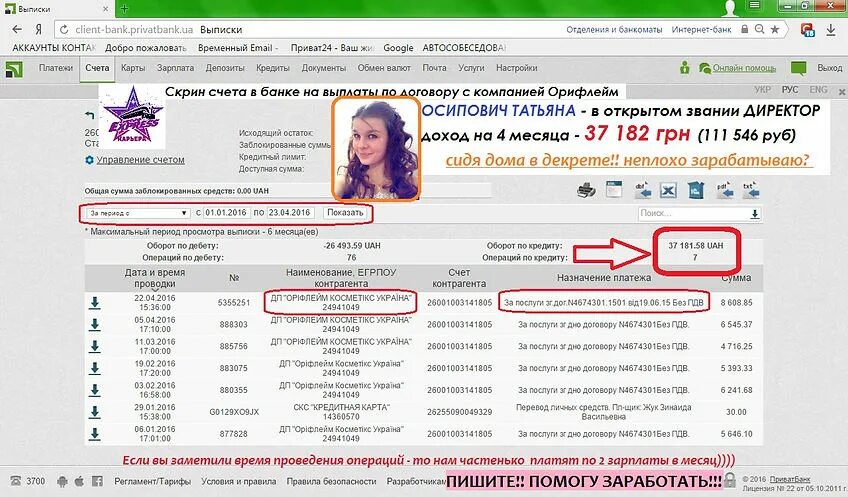Open the Счета menu tab

(97, 68)
